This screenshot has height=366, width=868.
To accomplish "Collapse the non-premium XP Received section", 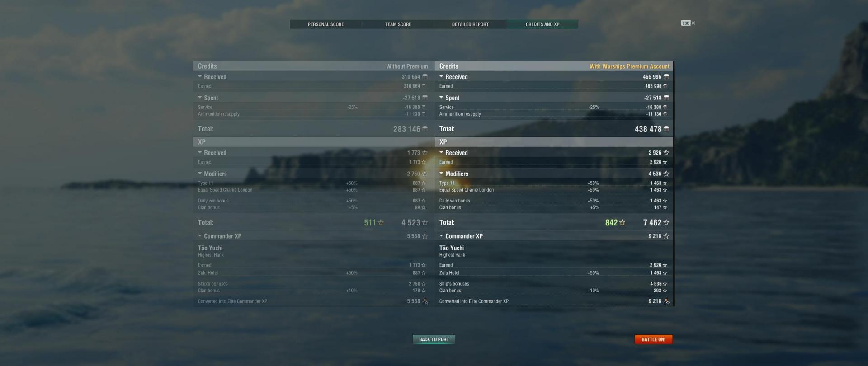I will pyautogui.click(x=200, y=152).
